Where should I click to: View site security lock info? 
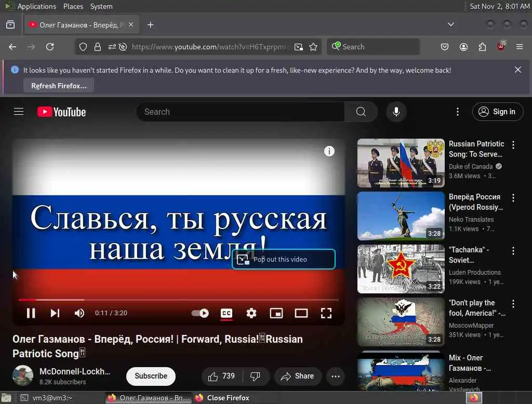[98, 47]
